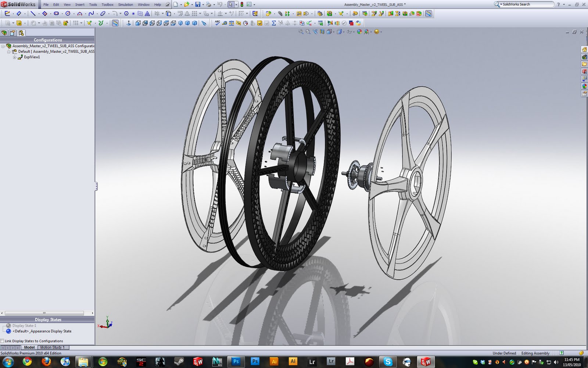Open the Section View tool
Viewport: 588px width, 368px height.
tap(322, 32)
